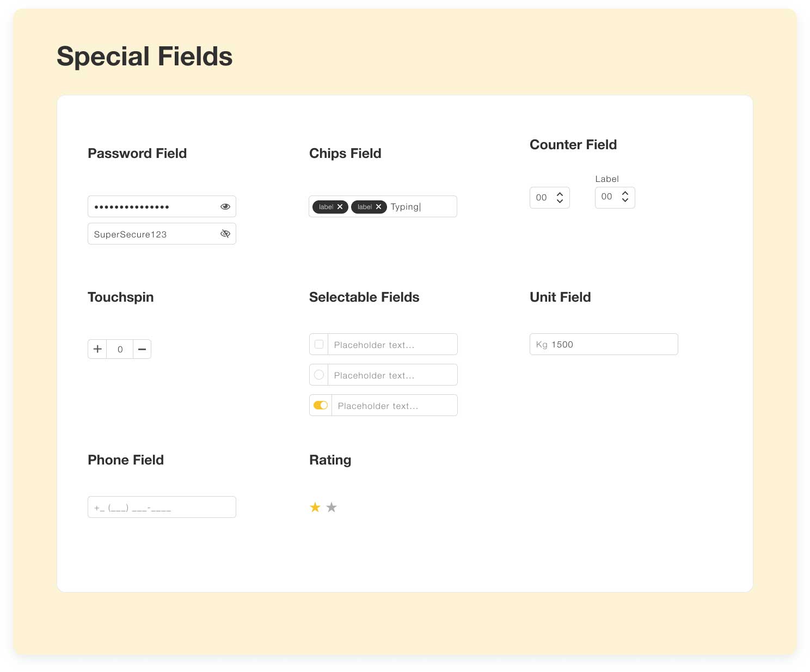Viewport: 810px width, 672px height.
Task: Click the placeholder text beside the toggle
Action: click(378, 406)
